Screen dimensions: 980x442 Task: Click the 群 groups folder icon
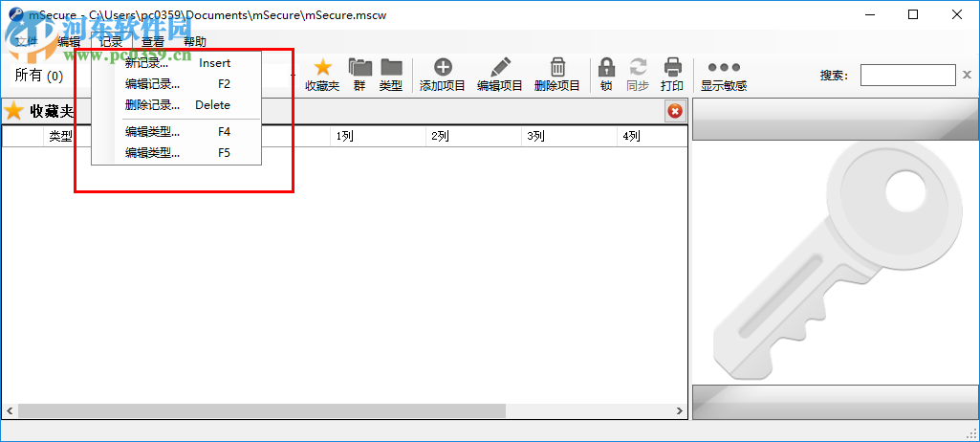pos(359,67)
